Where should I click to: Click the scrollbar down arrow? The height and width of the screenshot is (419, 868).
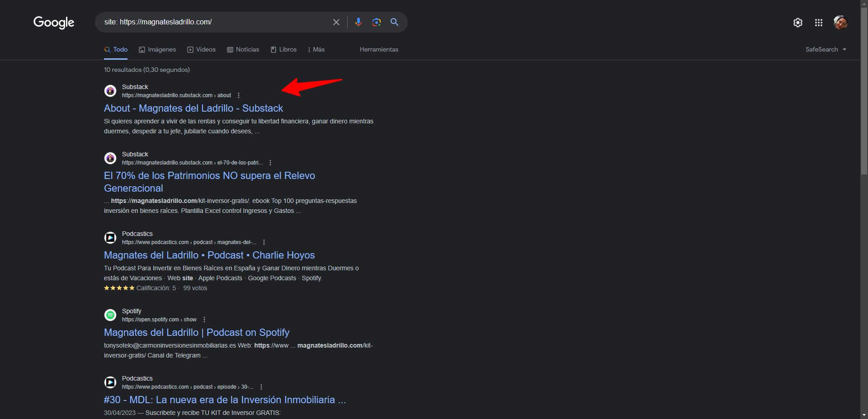point(864,415)
